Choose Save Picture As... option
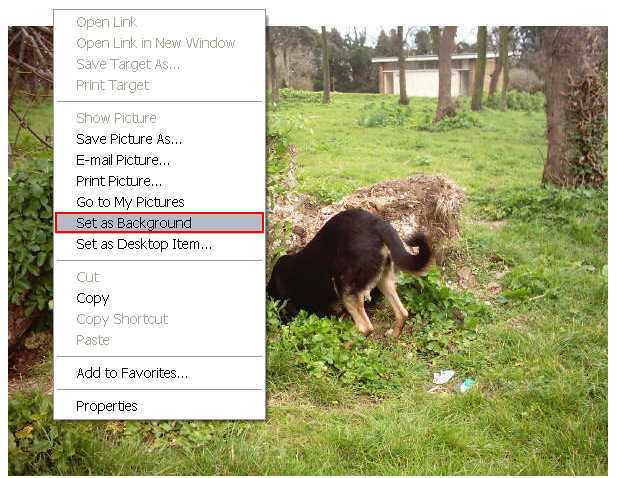Viewport: 638px width, 478px height. click(159, 139)
